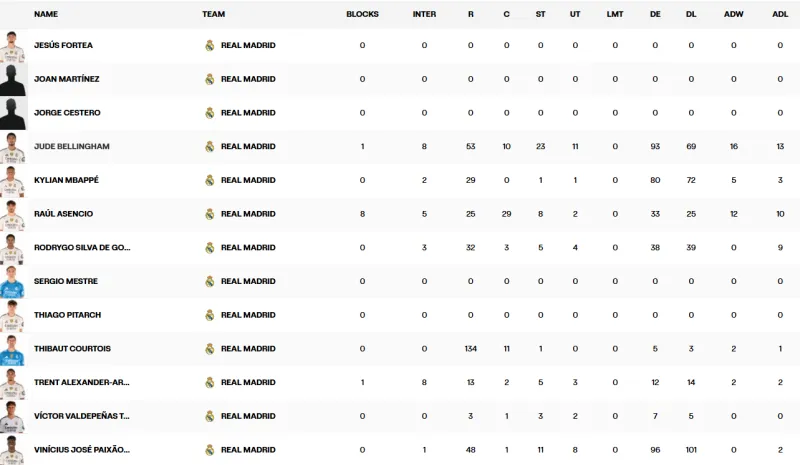Open the Real Madrid team link for Víctor Valdepeñas

click(248, 416)
